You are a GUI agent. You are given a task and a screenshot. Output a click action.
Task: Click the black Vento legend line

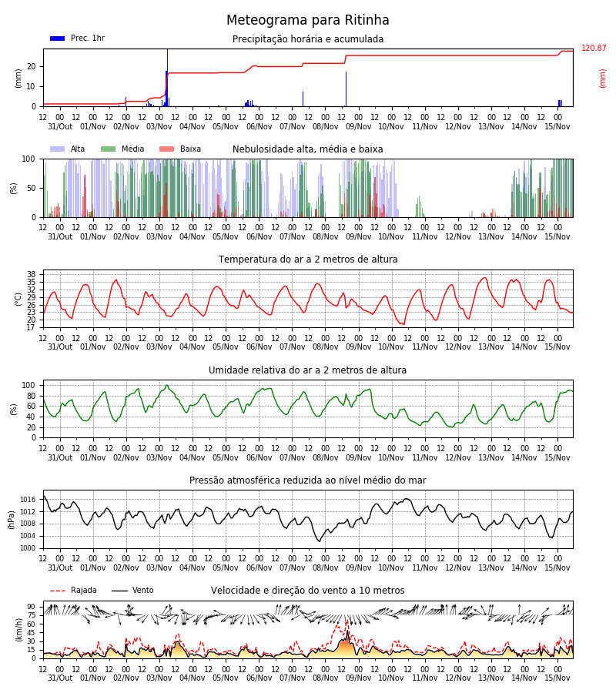119,591
